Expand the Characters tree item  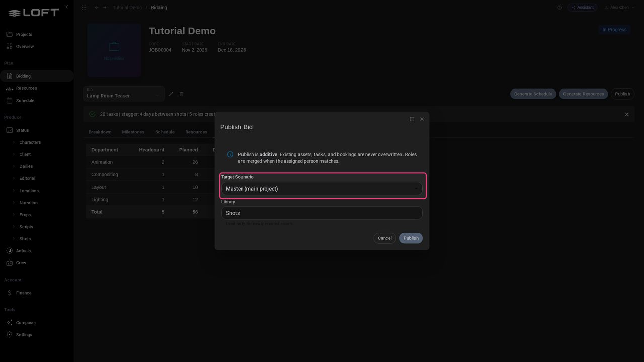tap(14, 142)
